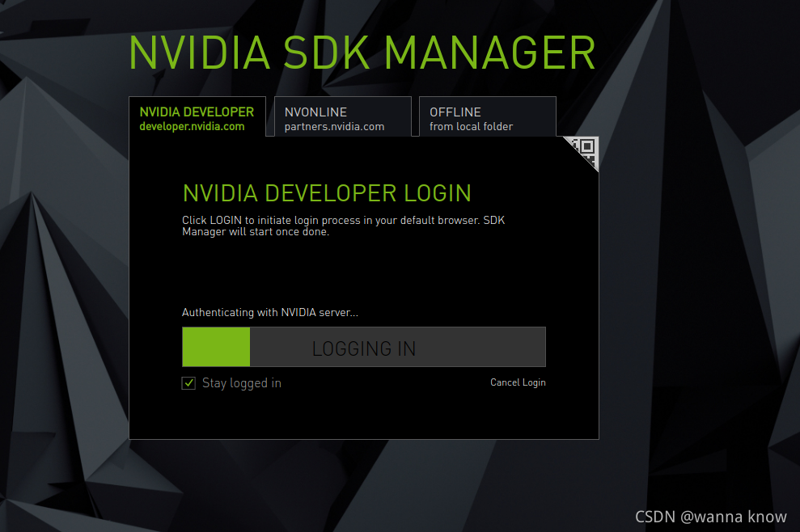Click the 'Authenticating with NVIDIA server...' status text
800x532 pixels.
[x=270, y=312]
